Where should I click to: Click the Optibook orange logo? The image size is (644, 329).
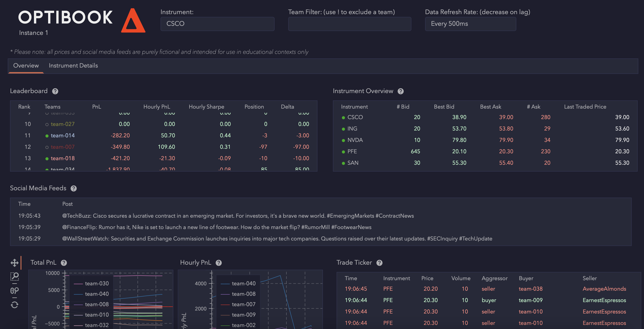[x=133, y=21]
